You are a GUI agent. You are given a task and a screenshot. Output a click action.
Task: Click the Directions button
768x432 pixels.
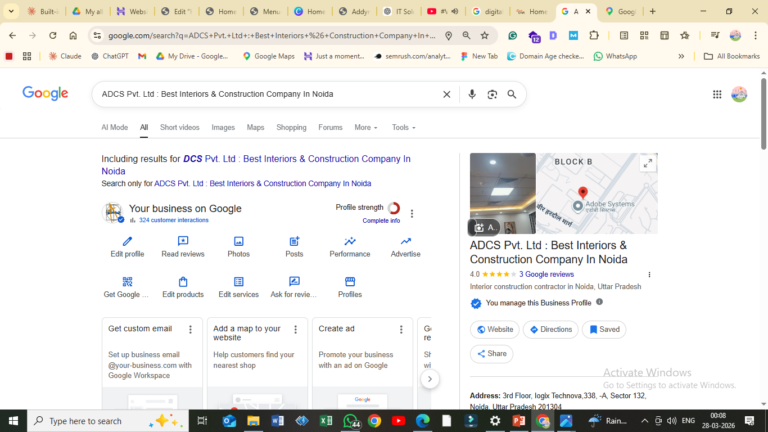551,329
